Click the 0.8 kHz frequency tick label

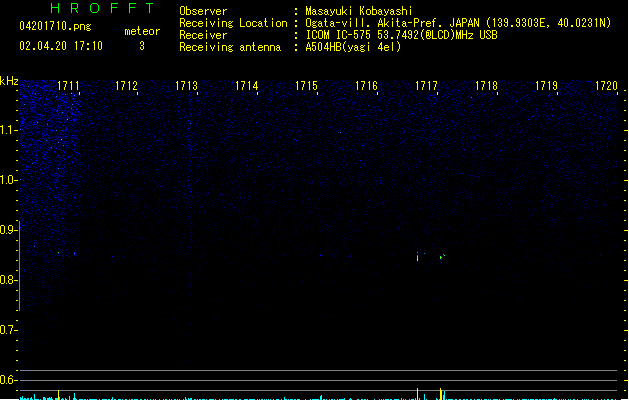[8, 280]
